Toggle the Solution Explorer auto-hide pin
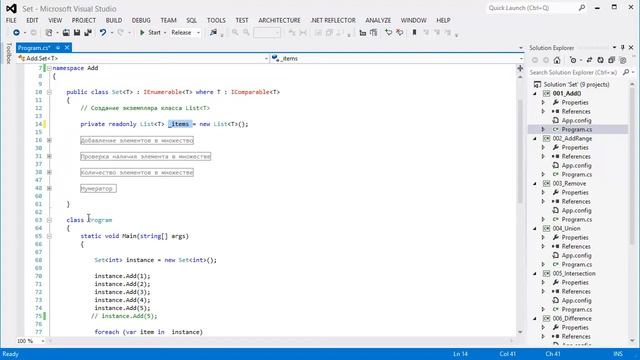 tap(622, 48)
